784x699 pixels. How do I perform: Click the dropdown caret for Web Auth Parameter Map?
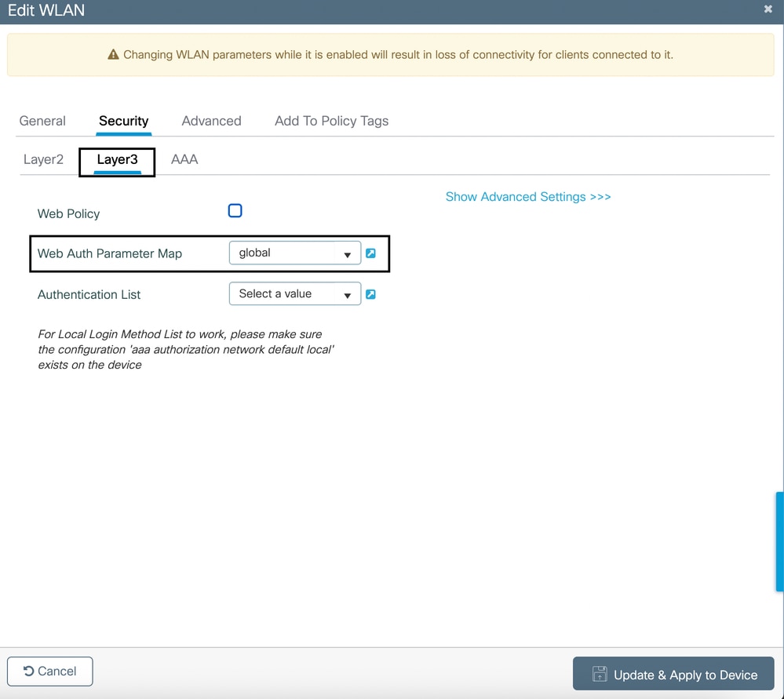coord(348,253)
